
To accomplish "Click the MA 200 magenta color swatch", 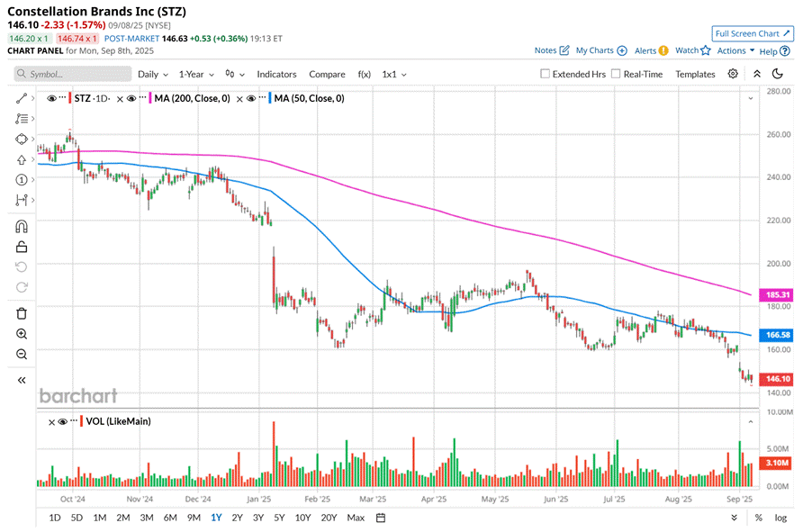I will tap(150, 98).
